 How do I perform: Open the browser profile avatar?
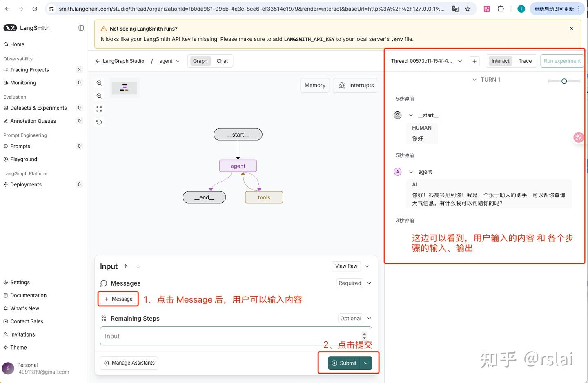521,9
